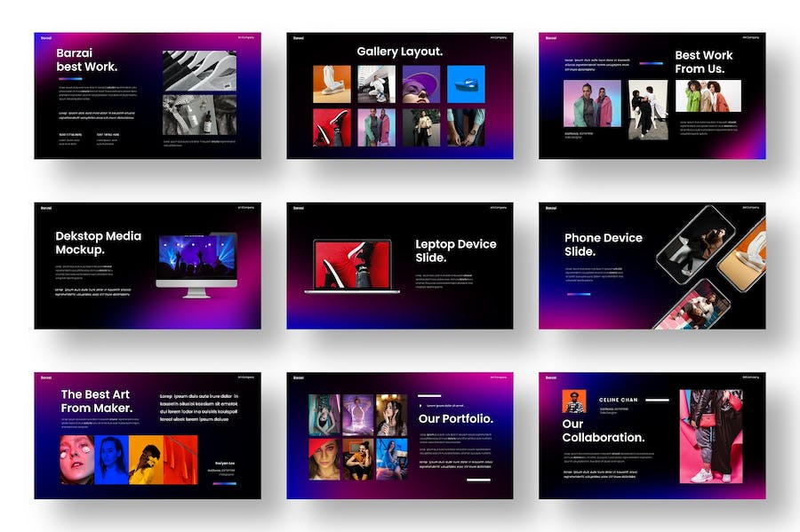Click the purple-lit woman portfolio photo

tap(357, 415)
